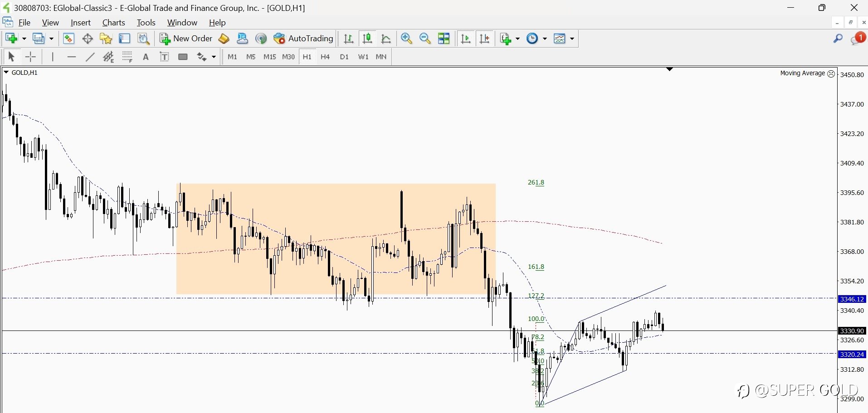The height and width of the screenshot is (413, 868).
Task: Open a new chart window
Action: point(11,39)
